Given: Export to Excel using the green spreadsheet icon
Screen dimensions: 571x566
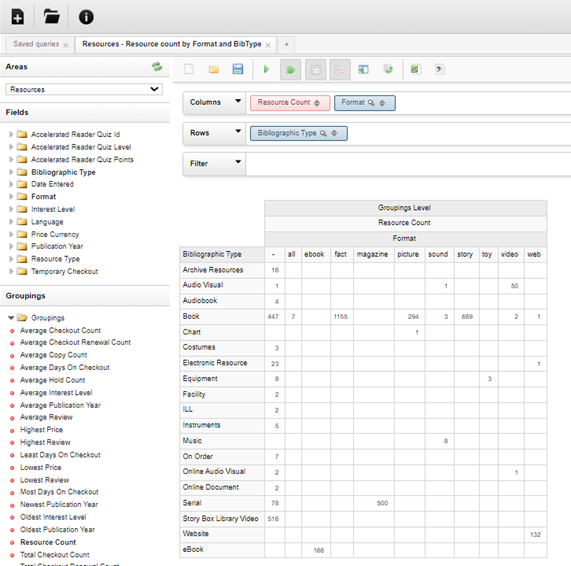Looking at the screenshot, I should coord(416,69).
